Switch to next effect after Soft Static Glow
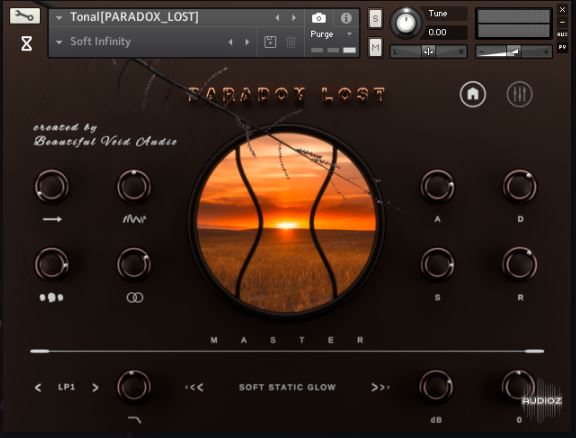Image resolution: width=576 pixels, height=438 pixels. point(380,387)
